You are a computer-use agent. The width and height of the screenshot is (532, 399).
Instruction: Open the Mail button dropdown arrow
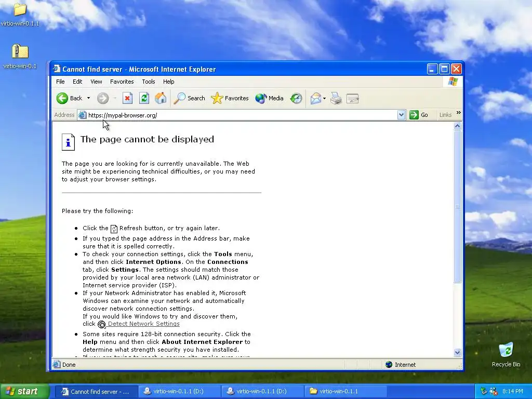tap(324, 99)
